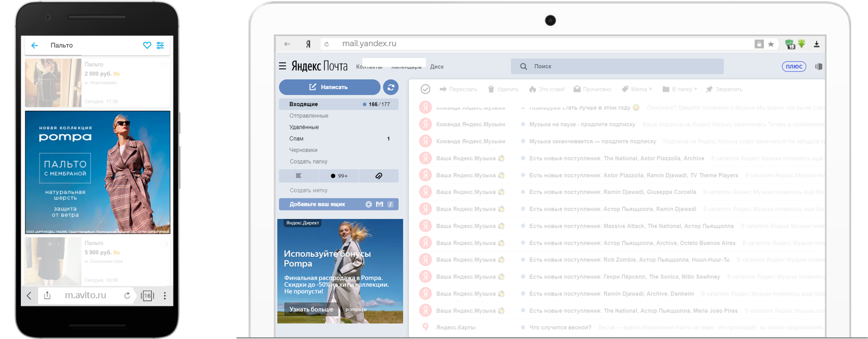Click the Яндекс Почта logo
The width and height of the screenshot is (868, 339).
(319, 66)
